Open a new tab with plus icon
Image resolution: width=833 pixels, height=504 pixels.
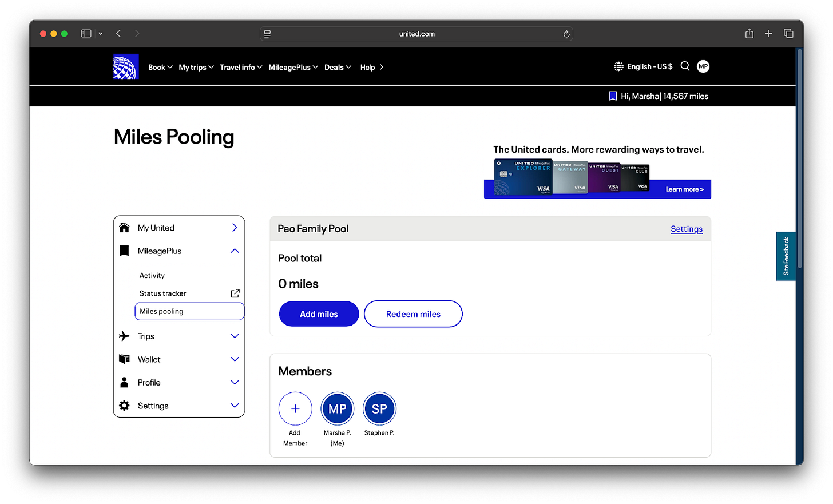[768, 34]
